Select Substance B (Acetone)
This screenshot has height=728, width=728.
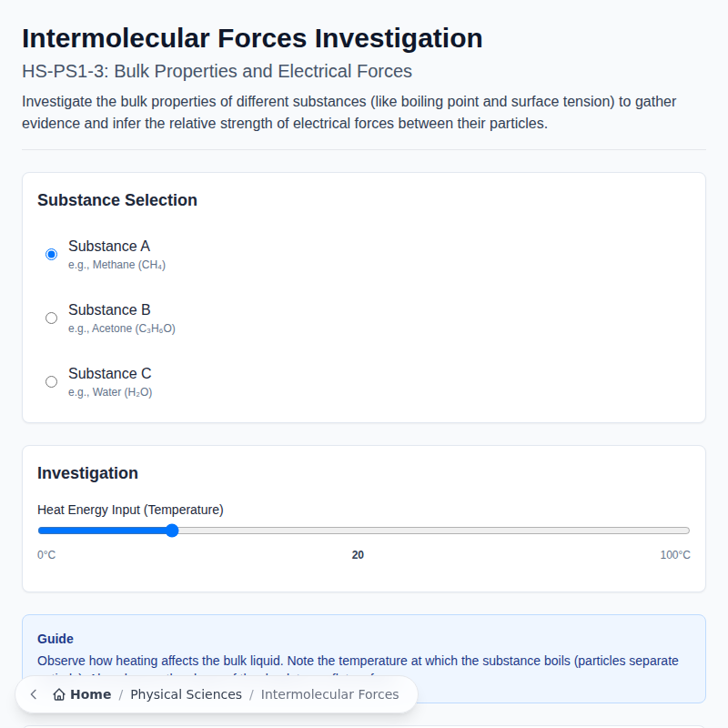coord(52,318)
